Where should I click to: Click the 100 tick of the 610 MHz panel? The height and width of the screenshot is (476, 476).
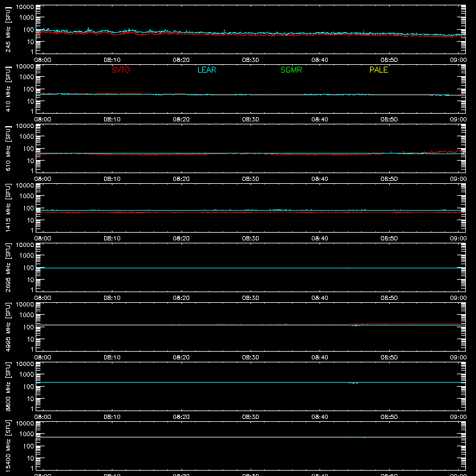coord(29,149)
